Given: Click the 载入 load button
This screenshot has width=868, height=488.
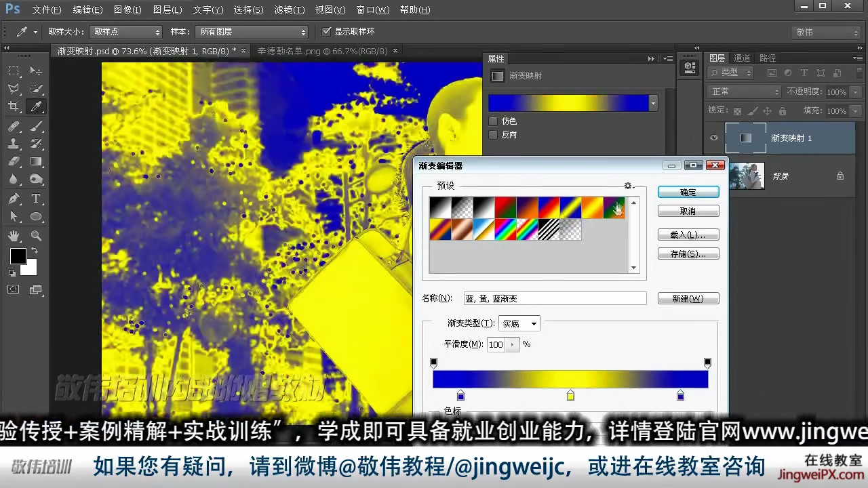Looking at the screenshot, I should (x=688, y=235).
